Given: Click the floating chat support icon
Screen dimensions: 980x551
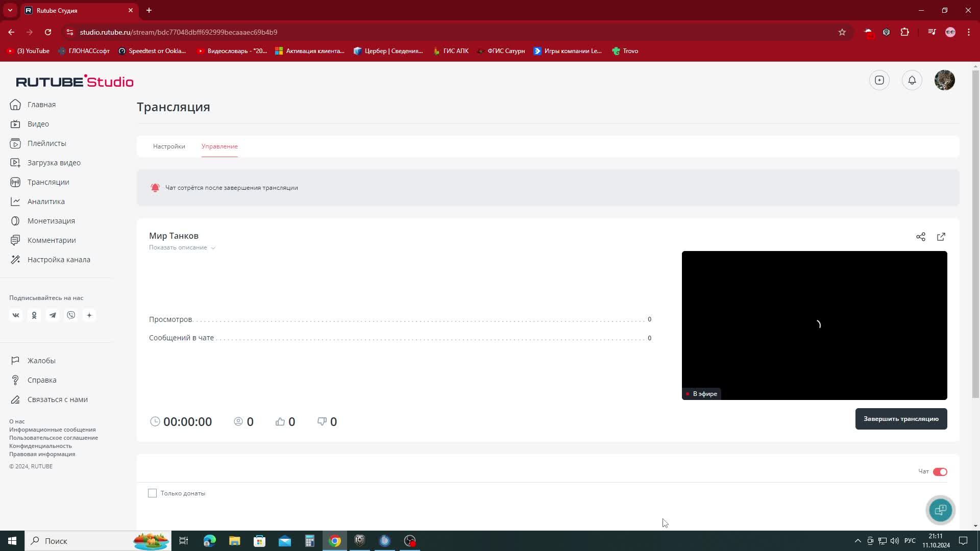Looking at the screenshot, I should [x=940, y=510].
